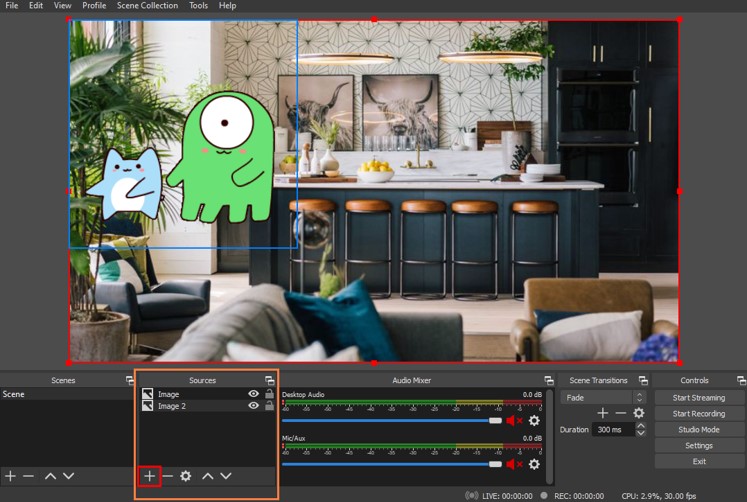Add a new scene in Scenes panel
This screenshot has height=502, width=747.
pos(10,477)
